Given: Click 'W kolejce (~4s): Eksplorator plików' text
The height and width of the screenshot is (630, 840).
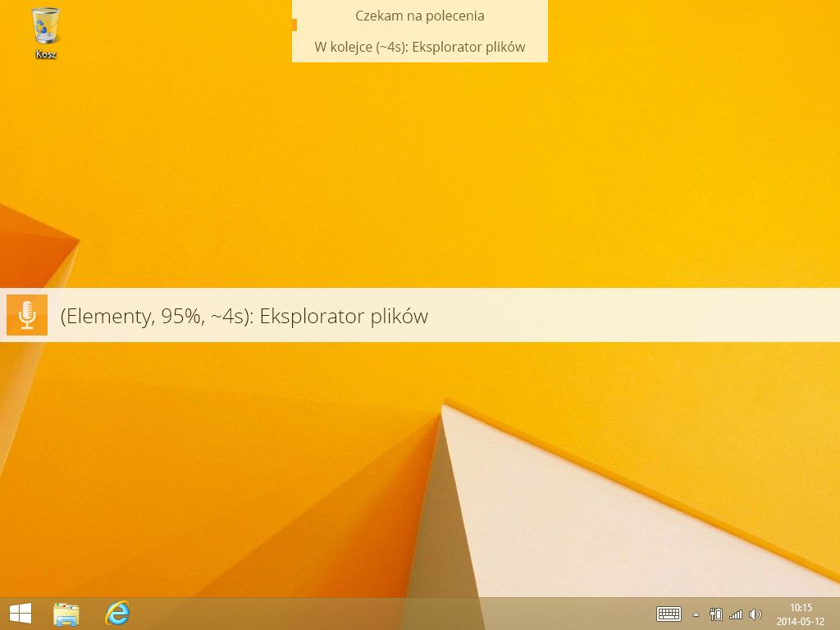Looking at the screenshot, I should (x=420, y=47).
